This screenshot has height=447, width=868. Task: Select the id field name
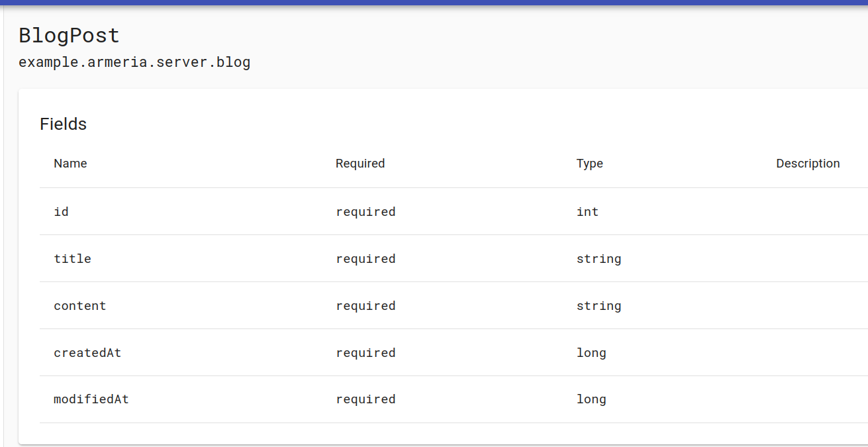61,212
